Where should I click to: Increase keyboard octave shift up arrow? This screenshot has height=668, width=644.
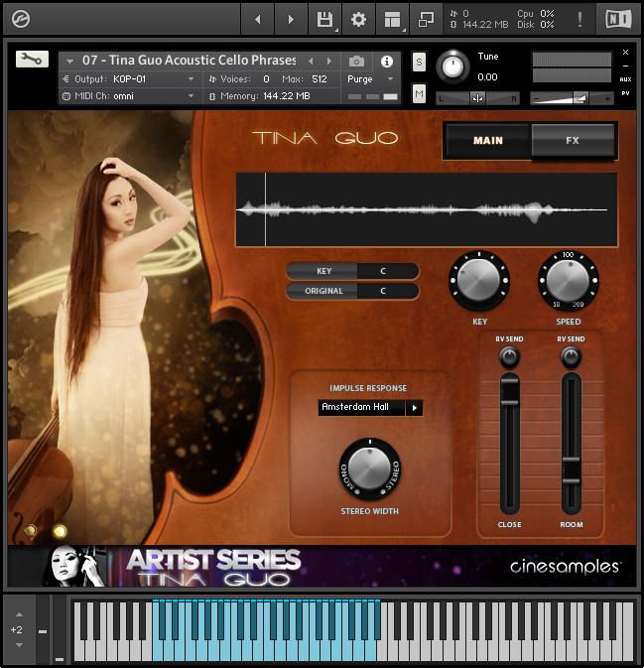point(19,614)
